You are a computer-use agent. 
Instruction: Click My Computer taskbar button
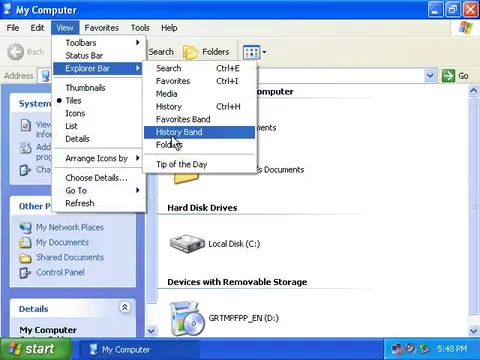click(140, 349)
